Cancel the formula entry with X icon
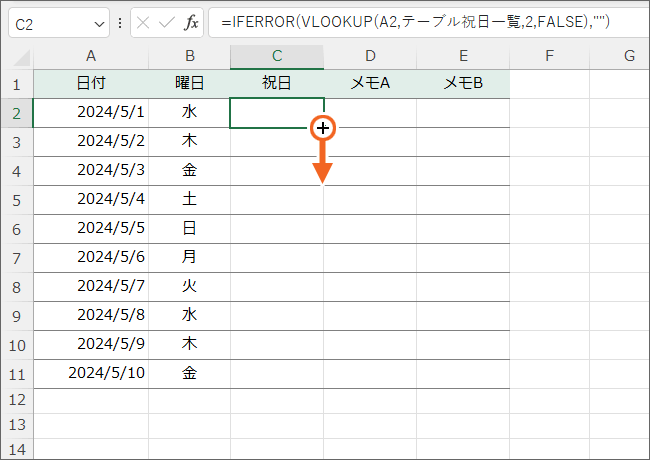This screenshot has width=650, height=460. pyautogui.click(x=143, y=23)
